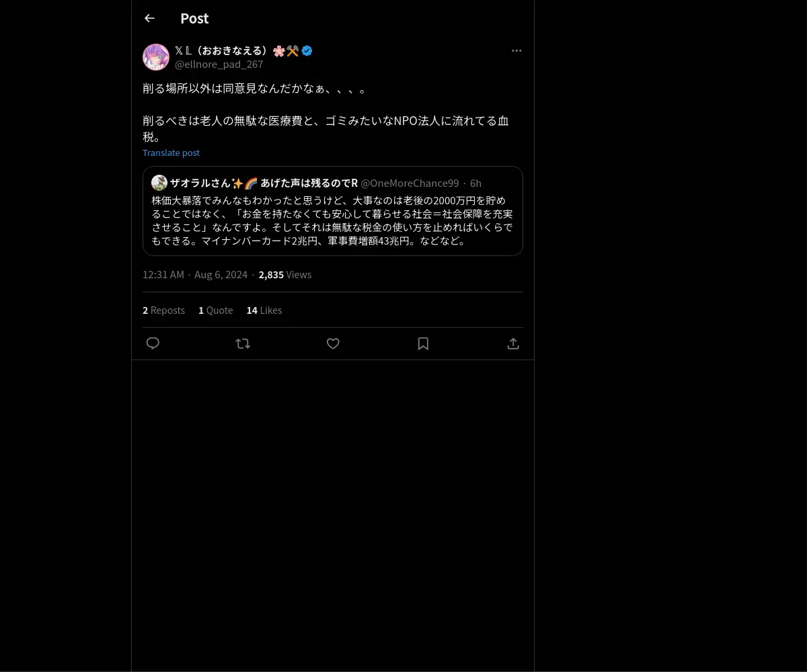Bookmark this post
Image resolution: width=807 pixels, height=672 pixels.
[423, 343]
